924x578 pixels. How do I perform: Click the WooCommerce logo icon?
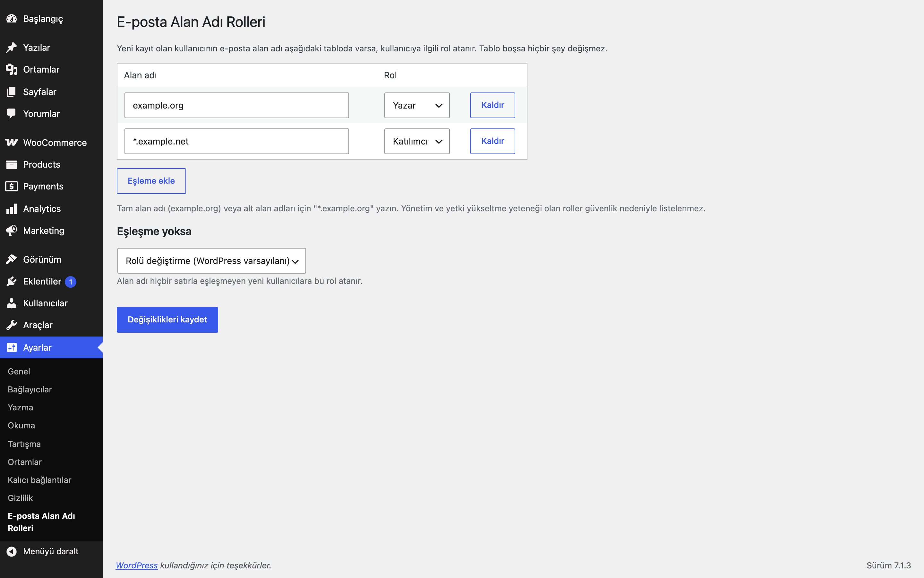click(12, 142)
